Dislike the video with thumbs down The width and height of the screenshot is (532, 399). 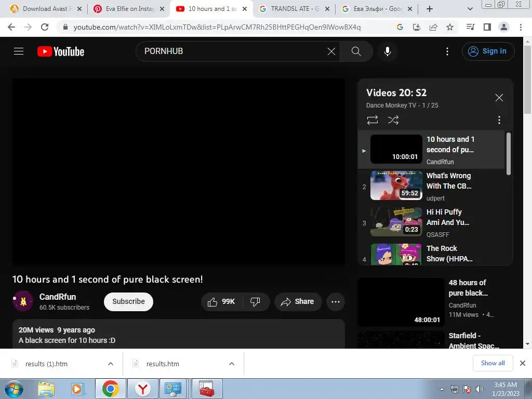pyautogui.click(x=255, y=302)
